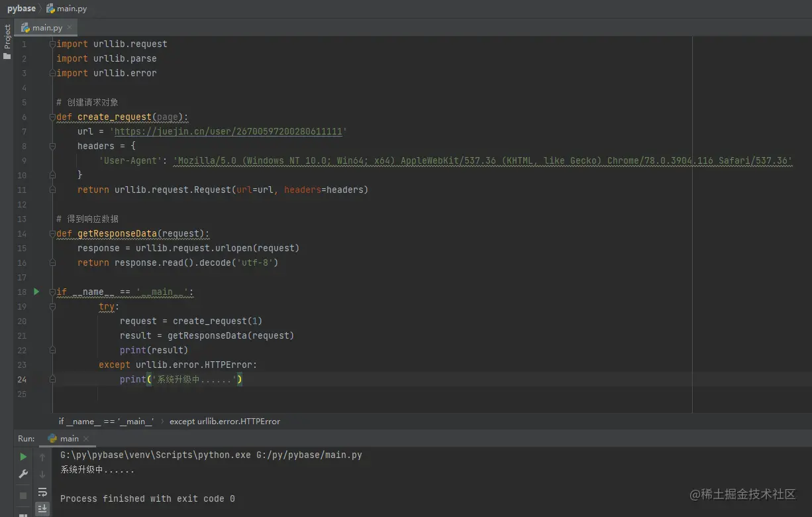Screen dimensions: 812x517
Task: Toggle the vertical Project side panel label
Action: tap(7, 36)
